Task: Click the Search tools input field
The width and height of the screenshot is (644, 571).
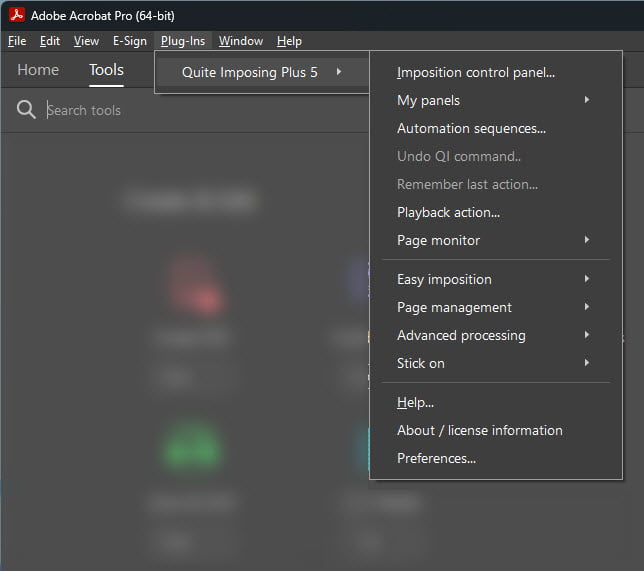Action: coord(205,110)
